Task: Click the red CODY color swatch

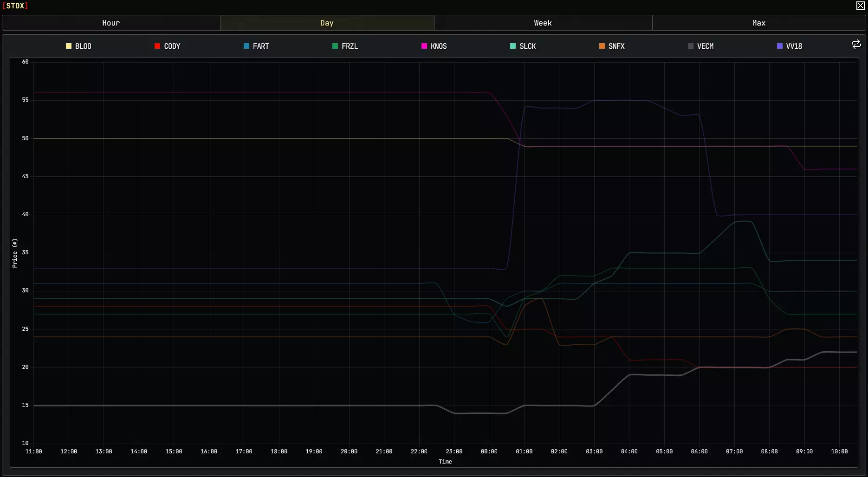Action: tap(157, 46)
